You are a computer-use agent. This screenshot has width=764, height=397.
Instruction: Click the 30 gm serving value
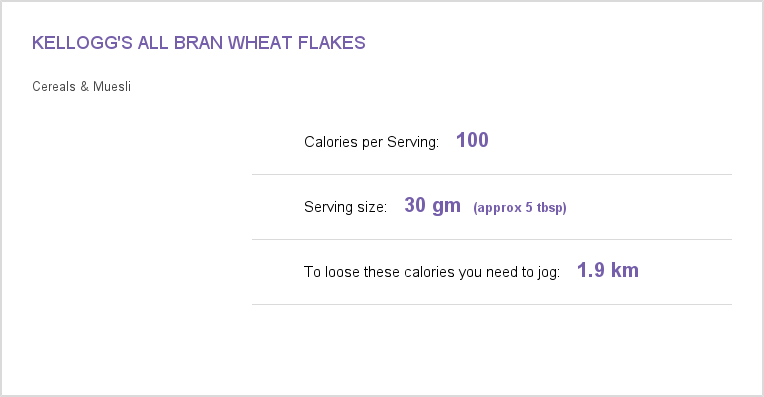point(432,206)
